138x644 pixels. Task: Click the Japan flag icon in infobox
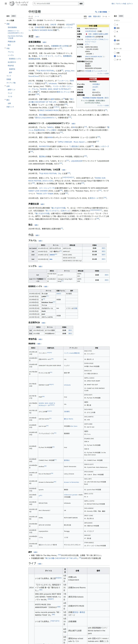coord(86,34)
